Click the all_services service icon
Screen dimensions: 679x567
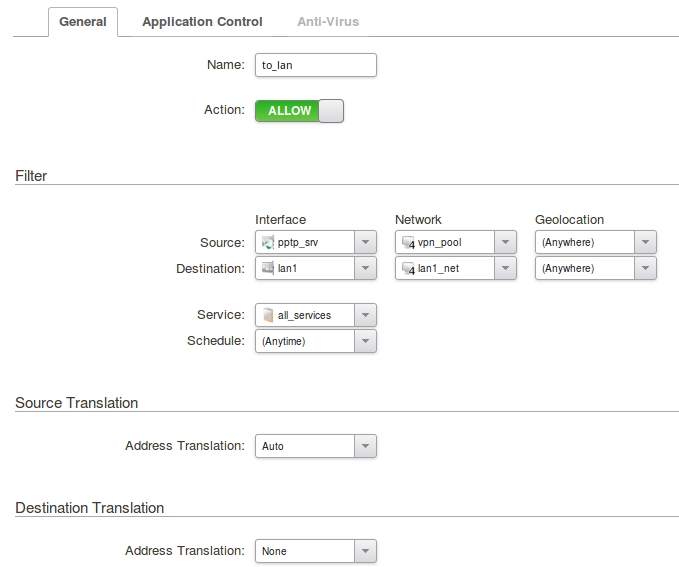267,315
